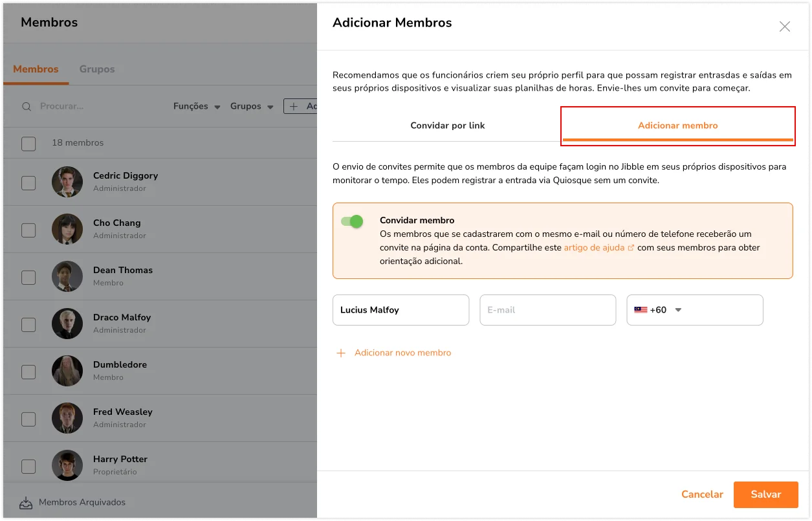Viewport: 812px width, 521px height.
Task: Click the Cancelar button
Action: pyautogui.click(x=702, y=494)
